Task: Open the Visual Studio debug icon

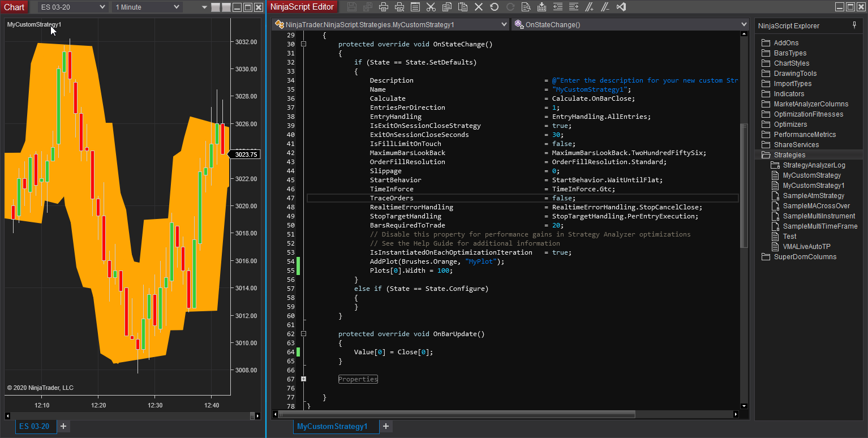Action: coord(621,7)
